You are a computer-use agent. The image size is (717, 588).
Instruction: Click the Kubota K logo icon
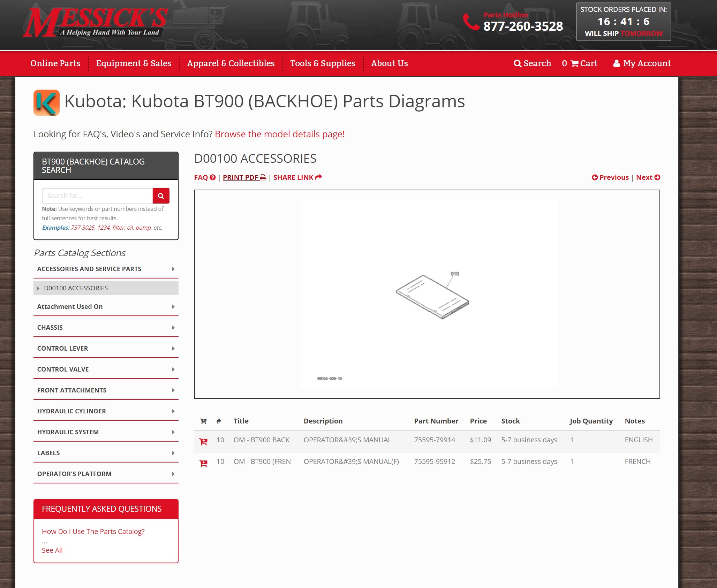46,102
